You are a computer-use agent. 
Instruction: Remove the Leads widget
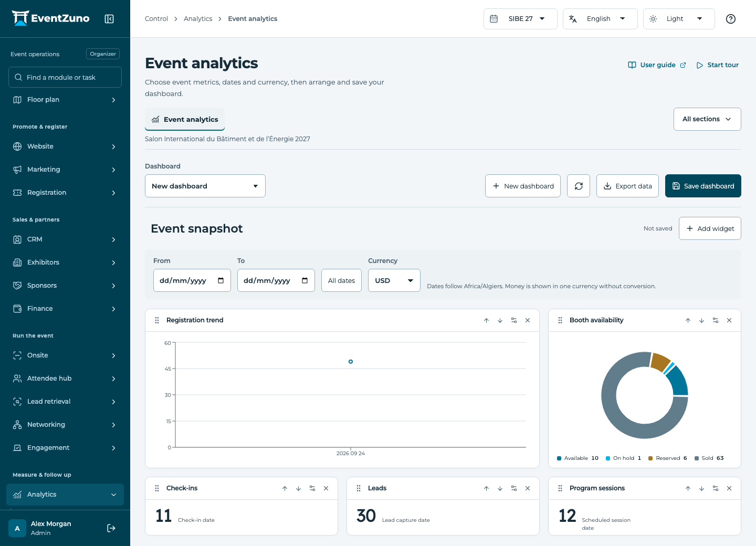tap(528, 488)
